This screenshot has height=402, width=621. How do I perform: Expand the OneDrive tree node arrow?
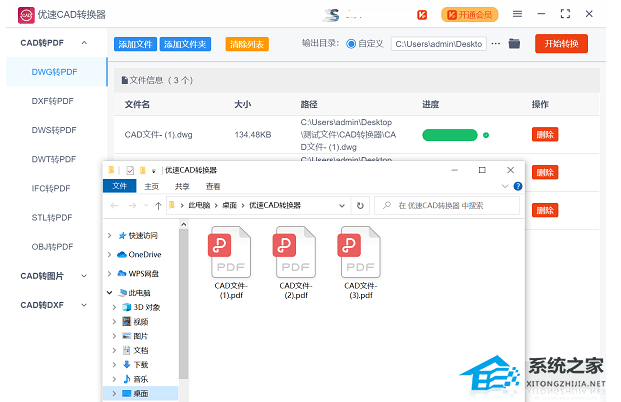(110, 254)
